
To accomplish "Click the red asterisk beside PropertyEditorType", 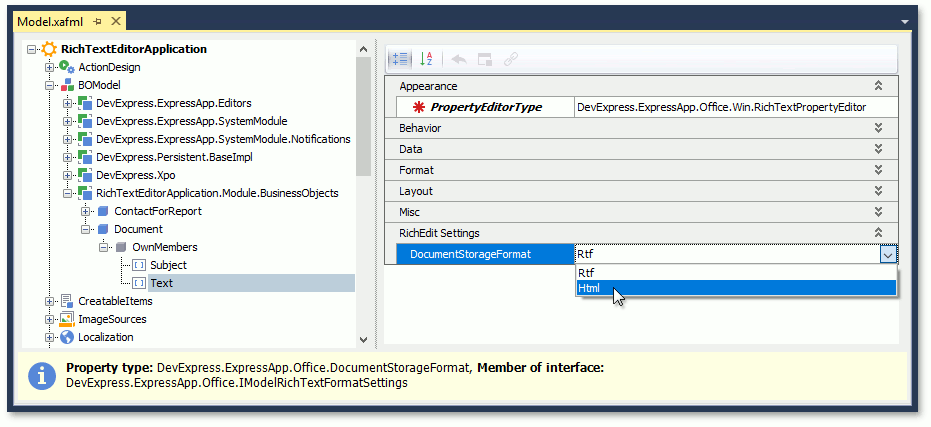I will pos(419,107).
